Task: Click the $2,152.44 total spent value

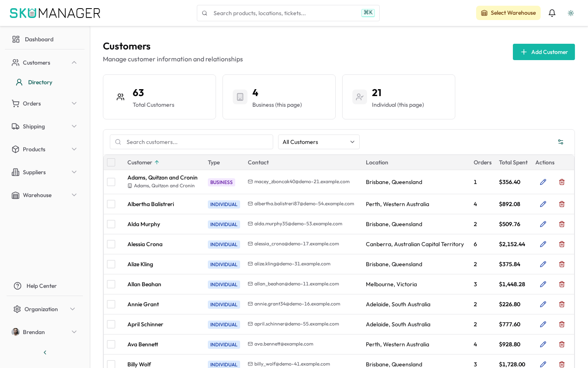Action: (512, 244)
